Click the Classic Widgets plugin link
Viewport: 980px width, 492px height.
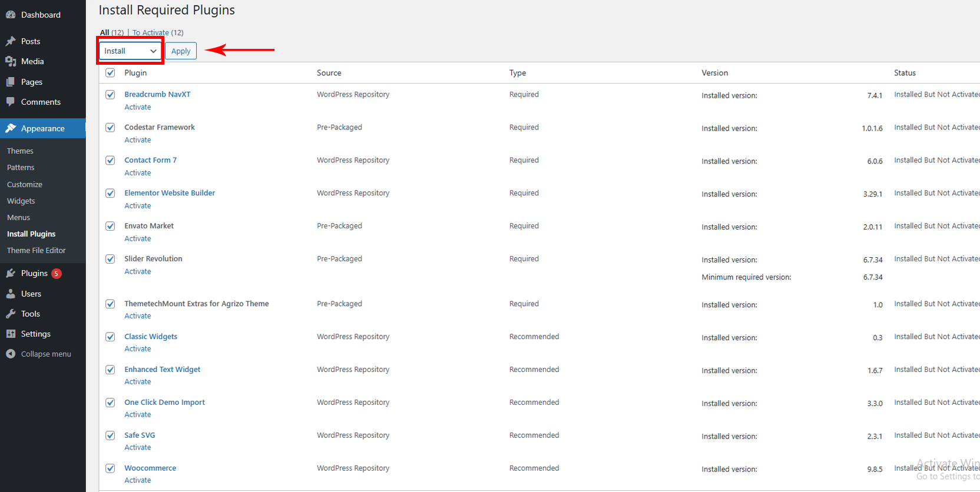151,337
